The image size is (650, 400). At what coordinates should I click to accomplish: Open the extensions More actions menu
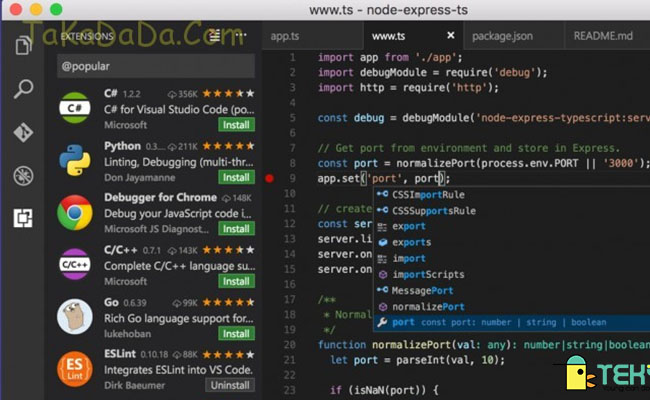click(x=241, y=36)
